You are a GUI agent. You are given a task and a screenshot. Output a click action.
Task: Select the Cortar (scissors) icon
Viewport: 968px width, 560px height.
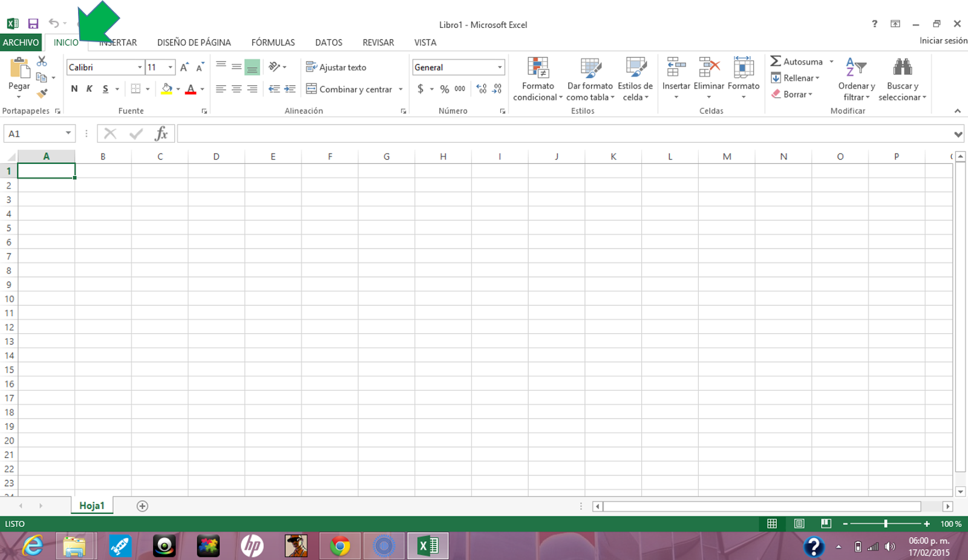41,60
